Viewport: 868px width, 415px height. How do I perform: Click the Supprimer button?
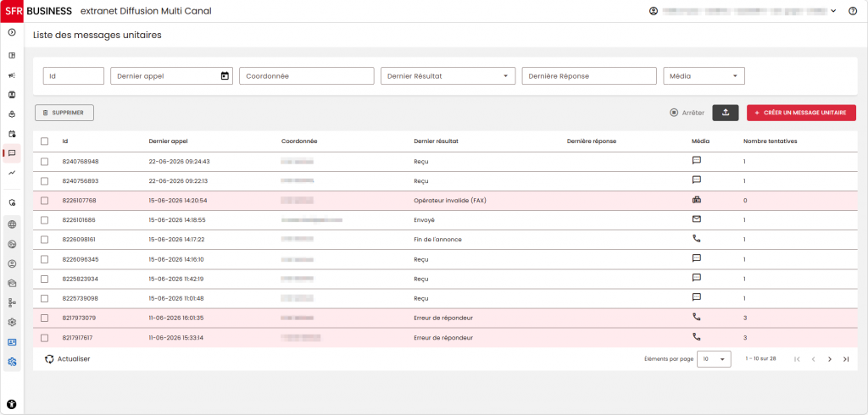(x=64, y=113)
